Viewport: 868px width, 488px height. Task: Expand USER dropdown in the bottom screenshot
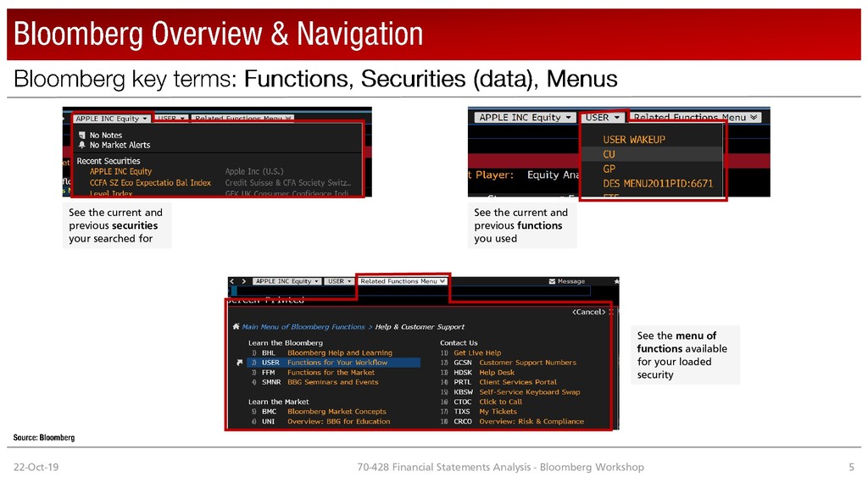pos(339,281)
